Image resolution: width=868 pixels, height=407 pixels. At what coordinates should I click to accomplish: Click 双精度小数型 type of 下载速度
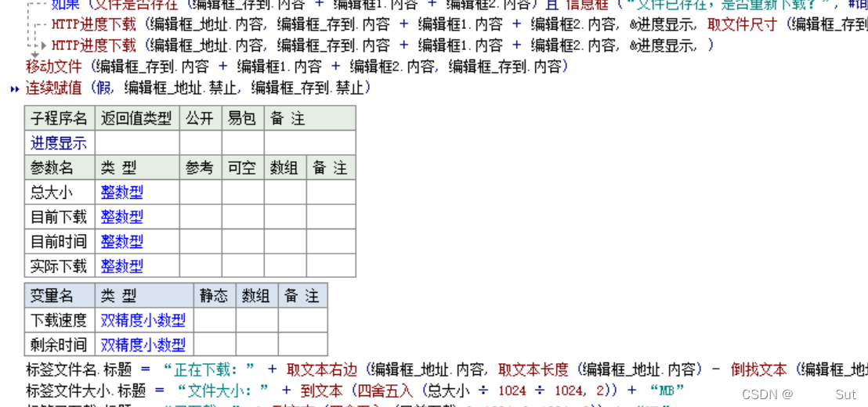point(143,319)
